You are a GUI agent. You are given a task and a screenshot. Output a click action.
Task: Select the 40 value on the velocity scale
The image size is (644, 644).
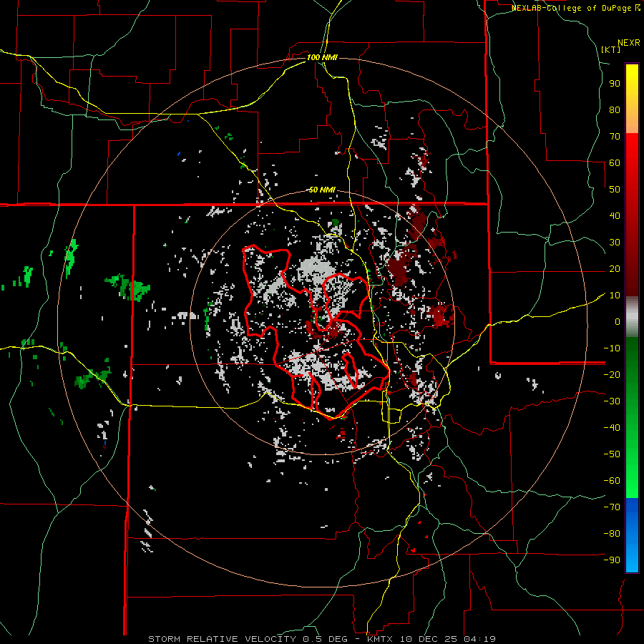click(x=615, y=216)
